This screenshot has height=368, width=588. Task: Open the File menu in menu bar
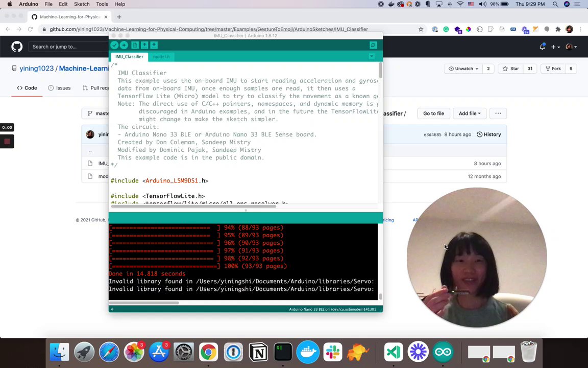coord(48,4)
